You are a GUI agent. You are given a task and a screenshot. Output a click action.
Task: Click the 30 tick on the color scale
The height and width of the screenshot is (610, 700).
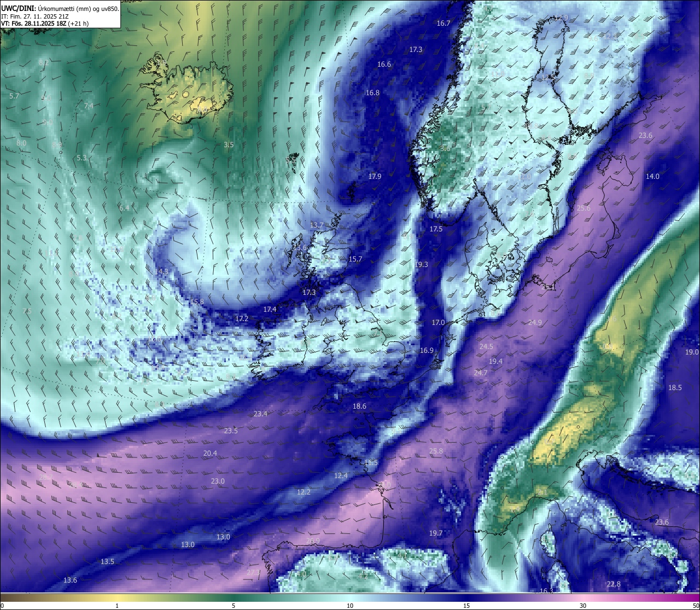click(583, 606)
